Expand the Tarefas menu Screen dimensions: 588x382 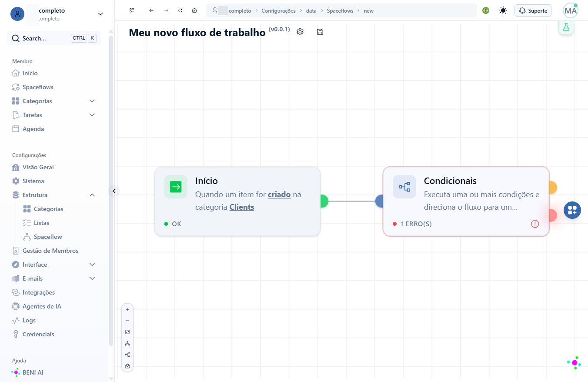pyautogui.click(x=92, y=115)
